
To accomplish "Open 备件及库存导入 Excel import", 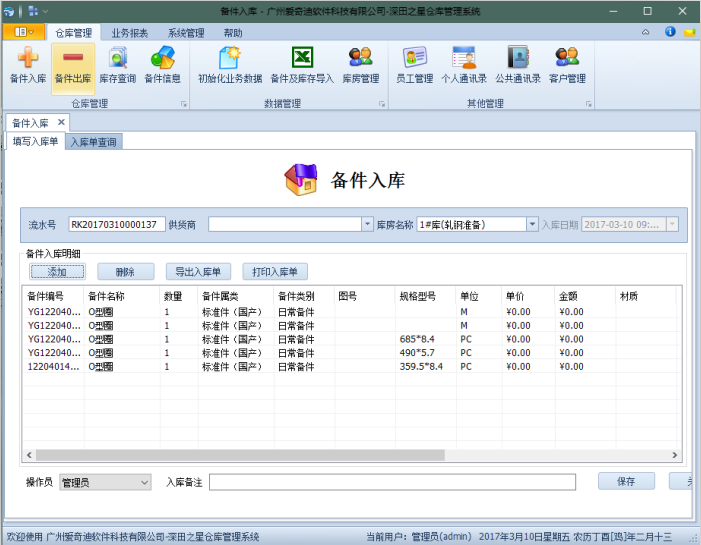I will point(302,65).
